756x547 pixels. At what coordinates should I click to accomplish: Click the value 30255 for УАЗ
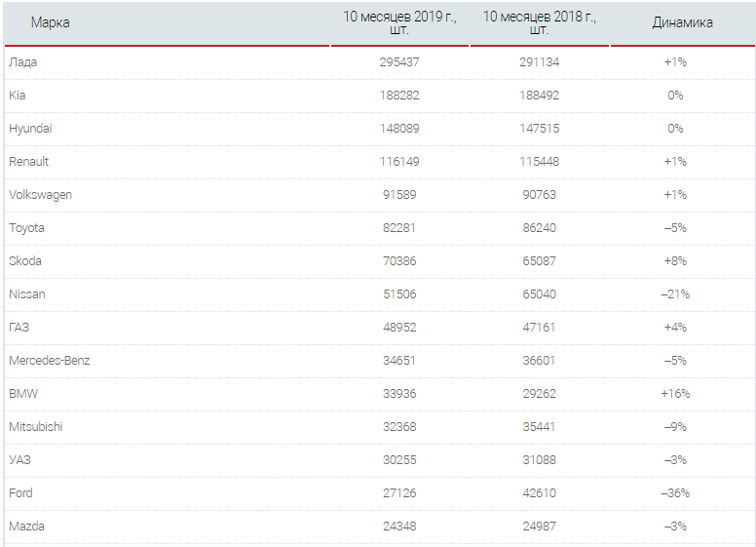(399, 460)
